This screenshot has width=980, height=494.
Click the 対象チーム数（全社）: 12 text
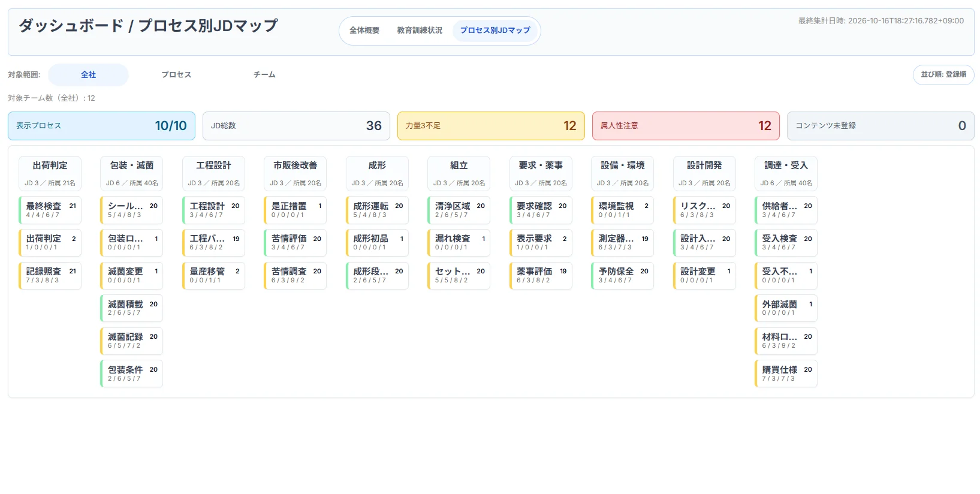[x=52, y=98]
